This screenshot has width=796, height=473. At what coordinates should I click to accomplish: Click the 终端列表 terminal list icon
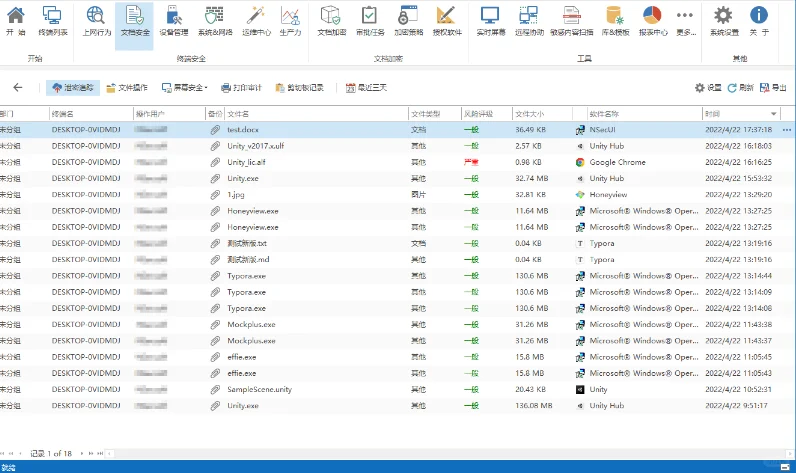52,21
